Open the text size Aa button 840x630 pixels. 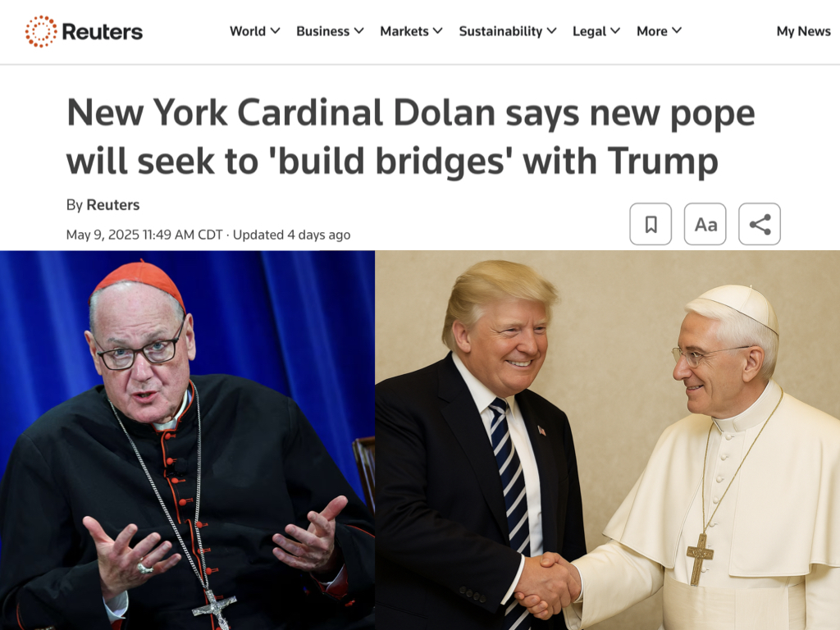tap(705, 224)
